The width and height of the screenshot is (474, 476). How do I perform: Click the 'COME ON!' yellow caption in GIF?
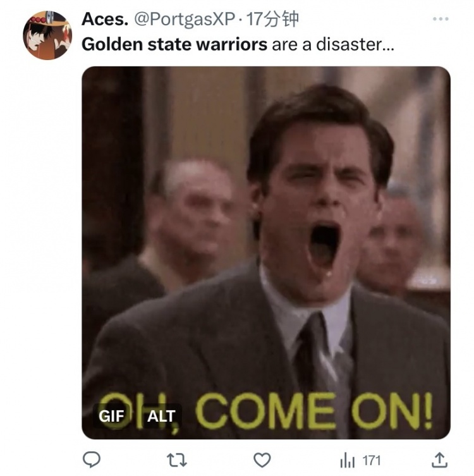tap(314, 411)
